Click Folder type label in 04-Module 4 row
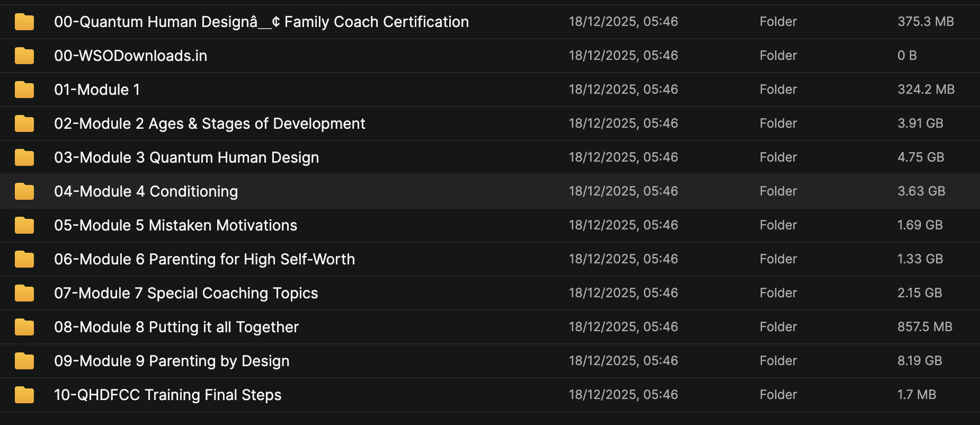The width and height of the screenshot is (980, 425). (778, 191)
